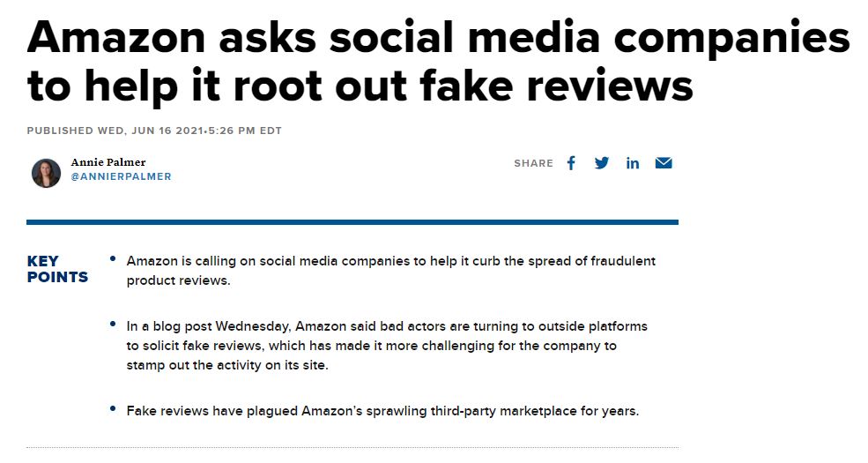The height and width of the screenshot is (463, 868).
Task: Click the key point about fraudulent product reviews
Action: coord(391,270)
